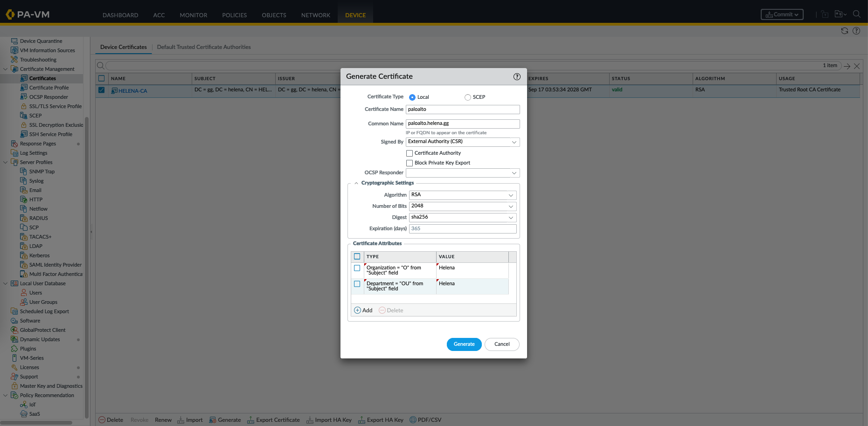The height and width of the screenshot is (426, 868).
Task: Click the Import icon in bottom toolbar
Action: [x=181, y=420]
